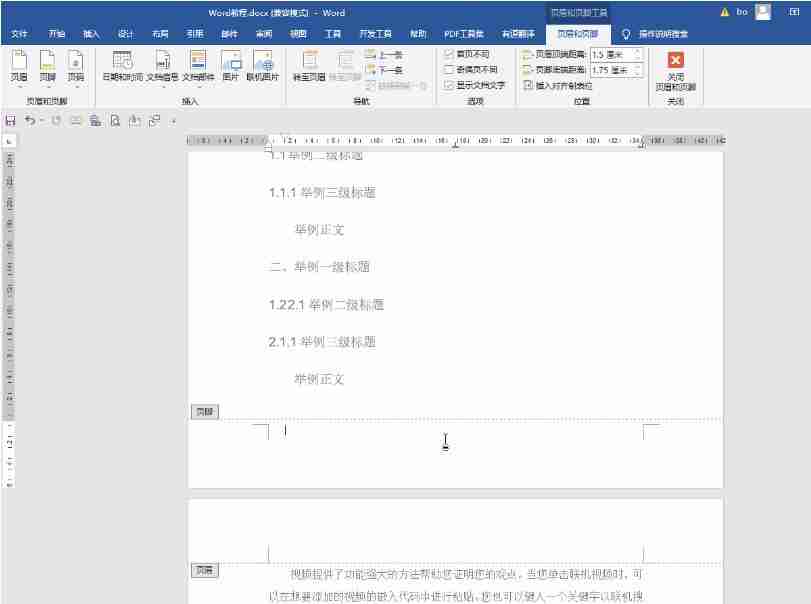Switch to the 插入 ribbon tab
The height and width of the screenshot is (604, 811).
(x=90, y=32)
